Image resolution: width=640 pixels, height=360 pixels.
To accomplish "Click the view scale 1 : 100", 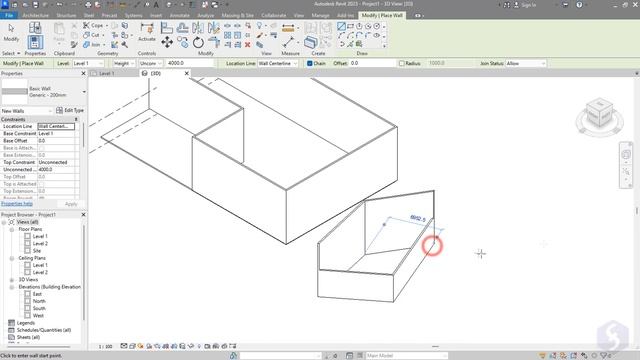I will 105,347.
